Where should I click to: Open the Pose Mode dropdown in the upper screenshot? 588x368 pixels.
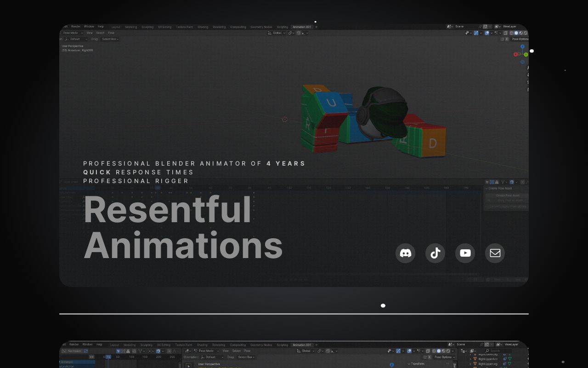click(72, 33)
